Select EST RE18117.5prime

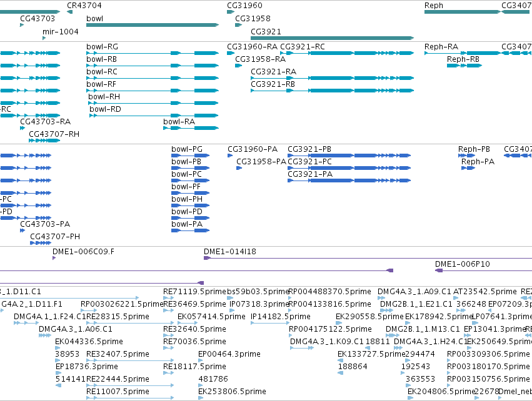pos(168,373)
